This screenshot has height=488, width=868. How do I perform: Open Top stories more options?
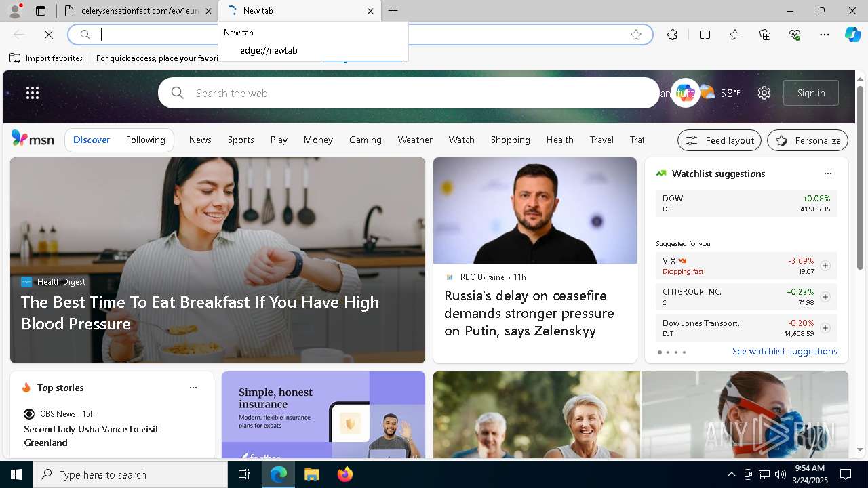(193, 388)
